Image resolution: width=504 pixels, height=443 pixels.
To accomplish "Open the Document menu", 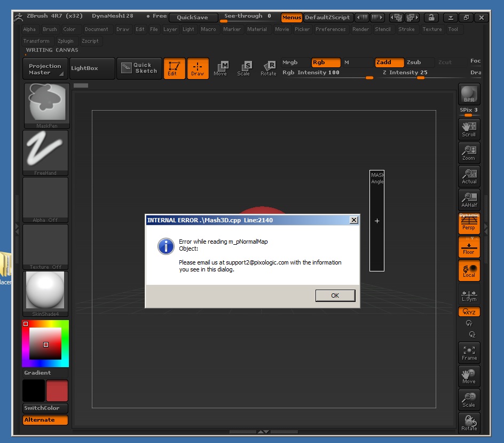I will 97,29.
